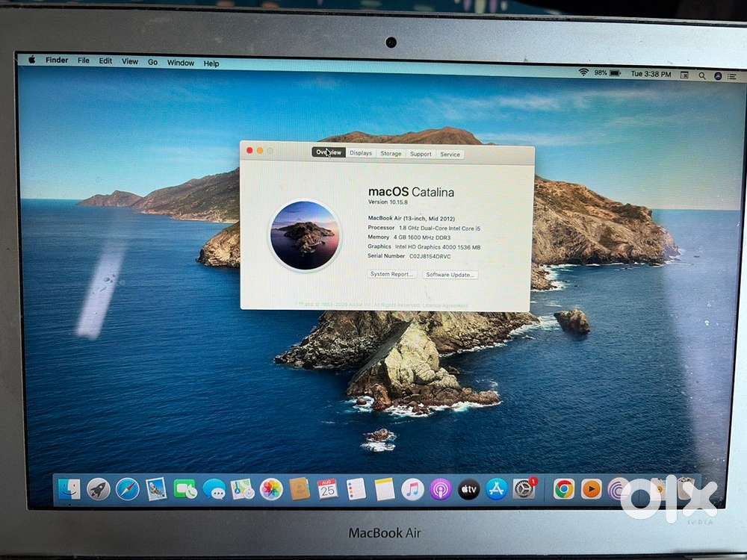
Task: Open orange media player icon in Dock
Action: tap(591, 490)
